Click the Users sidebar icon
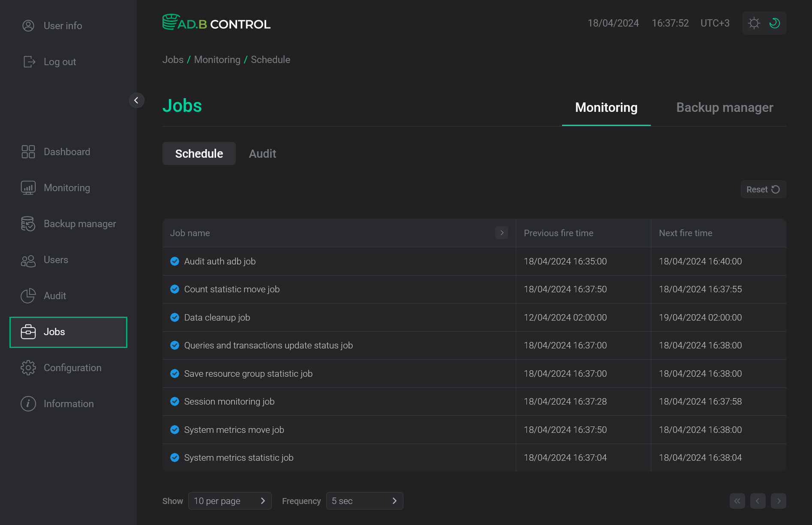 click(28, 260)
